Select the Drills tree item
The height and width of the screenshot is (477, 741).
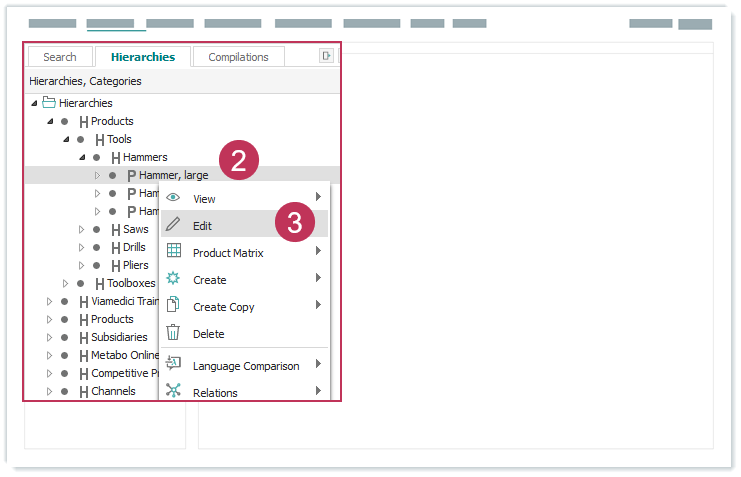(134, 247)
